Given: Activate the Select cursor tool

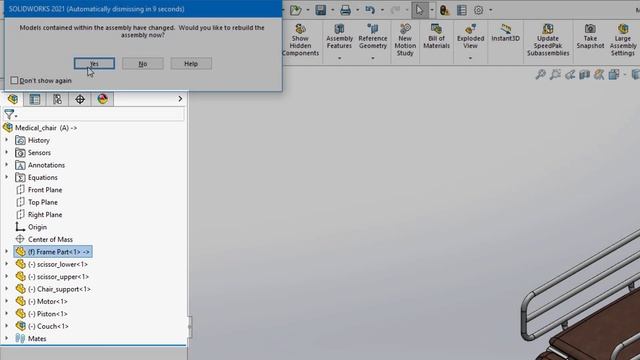Looking at the screenshot, I should pyautogui.click(x=420, y=10).
